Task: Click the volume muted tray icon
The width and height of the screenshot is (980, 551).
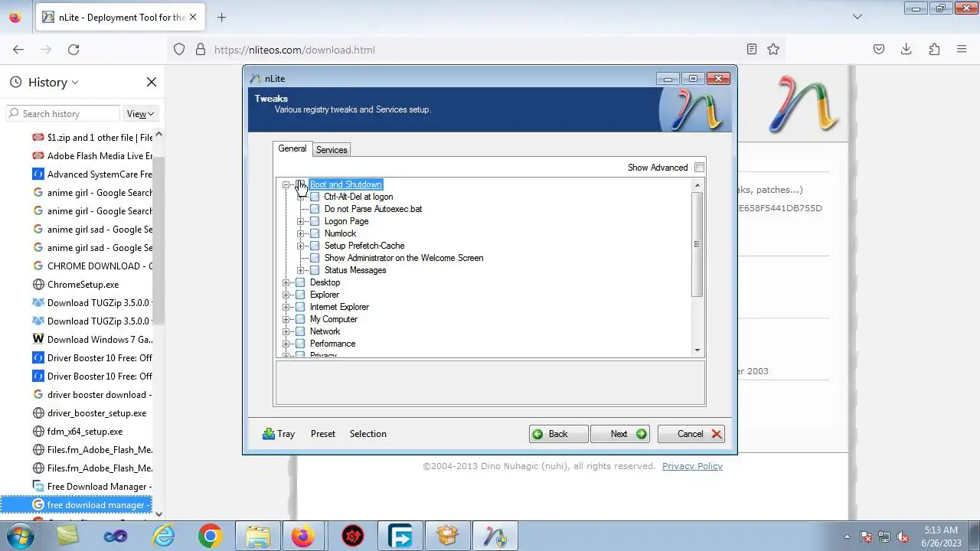Action: pyautogui.click(x=903, y=537)
